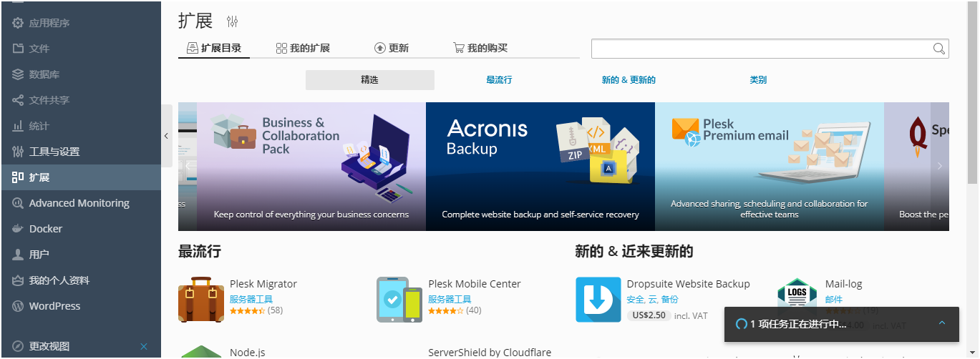Switch to 扩展目录 tab
The height and width of the screenshot is (359, 980).
(x=214, y=49)
